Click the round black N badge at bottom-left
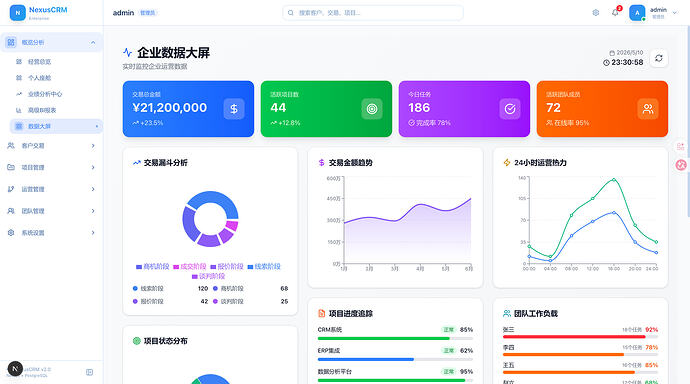This screenshot has height=384, width=690. tap(15, 369)
